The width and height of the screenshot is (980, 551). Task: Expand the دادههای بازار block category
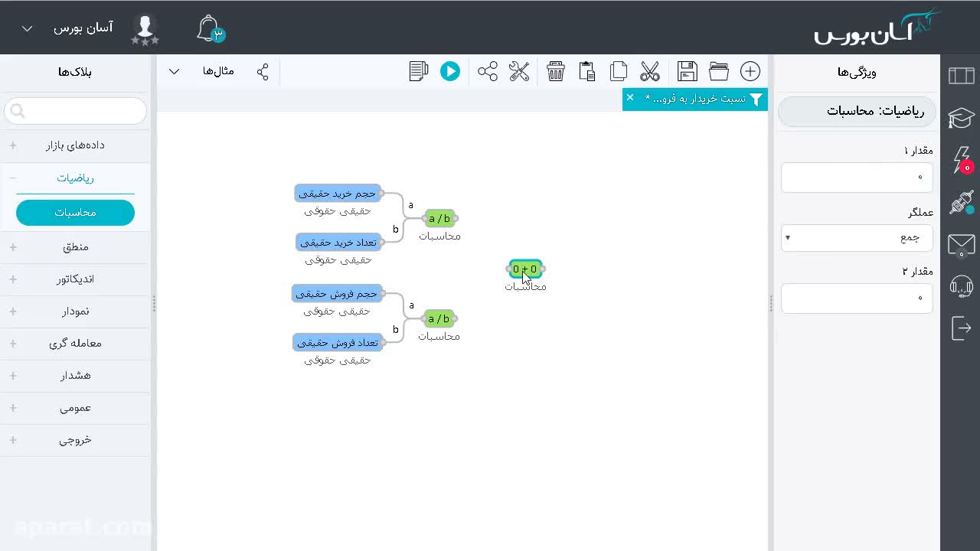coord(75,145)
